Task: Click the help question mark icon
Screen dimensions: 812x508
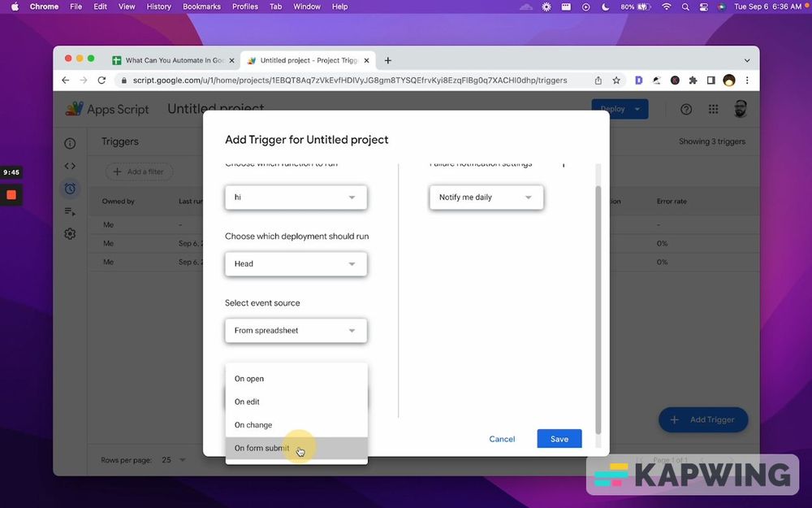Action: 685,108
